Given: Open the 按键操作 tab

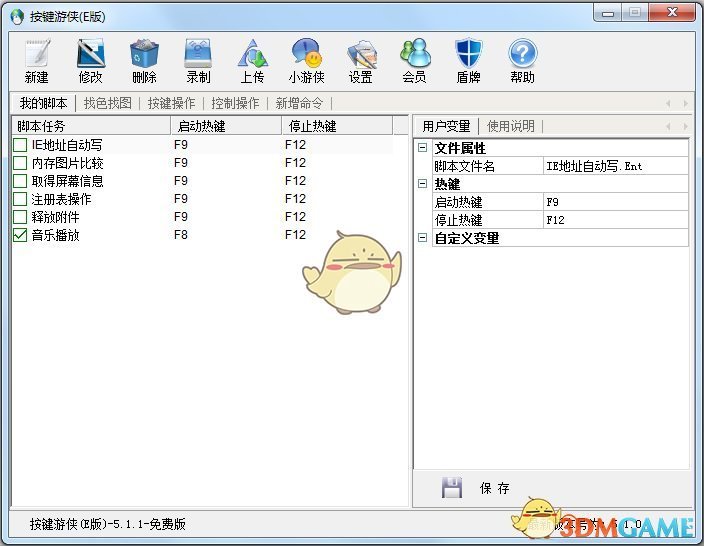Looking at the screenshot, I should 172,103.
